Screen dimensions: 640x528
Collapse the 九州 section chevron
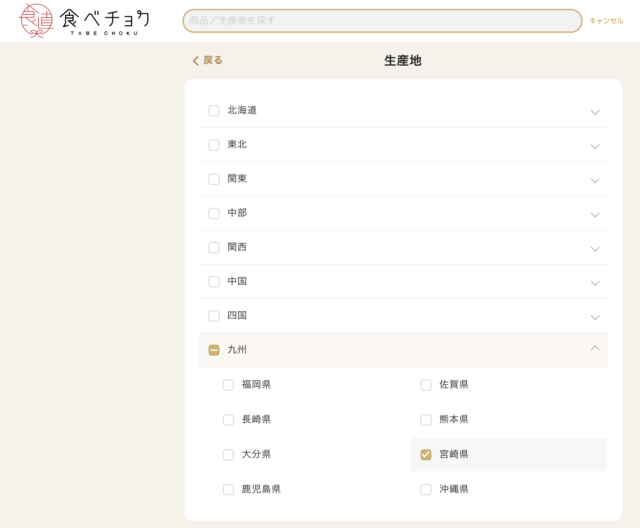tap(595, 349)
